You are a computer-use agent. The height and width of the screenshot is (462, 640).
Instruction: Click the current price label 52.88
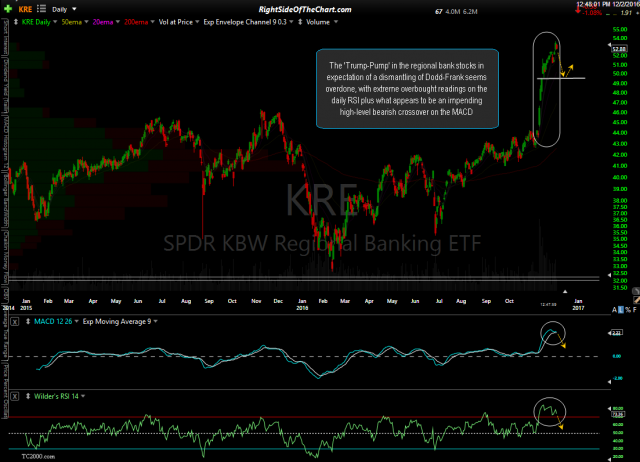(x=618, y=49)
